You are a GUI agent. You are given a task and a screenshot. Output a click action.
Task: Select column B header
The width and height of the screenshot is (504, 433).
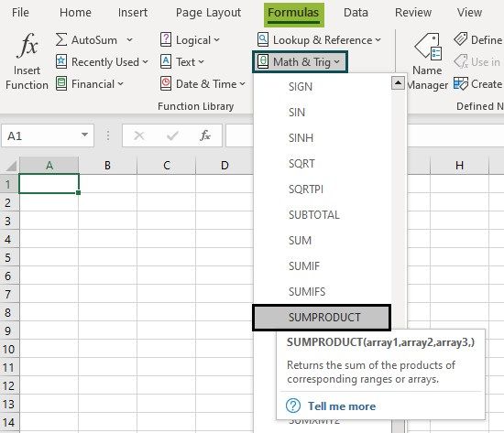click(x=108, y=166)
